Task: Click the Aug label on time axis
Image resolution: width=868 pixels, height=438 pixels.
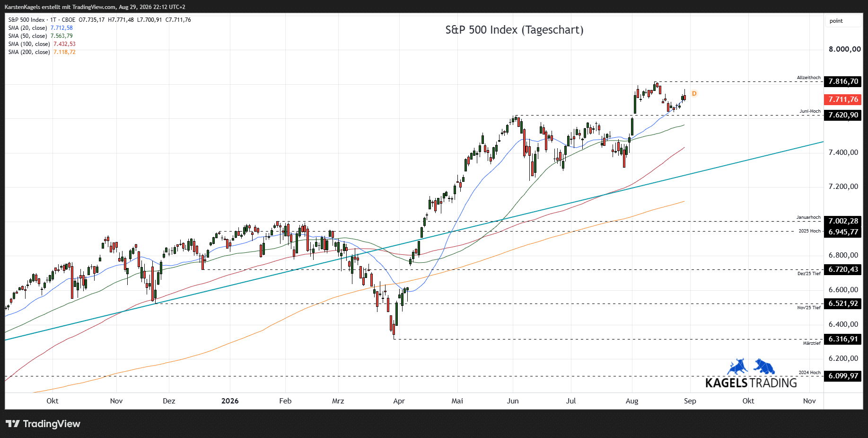Action: point(632,401)
